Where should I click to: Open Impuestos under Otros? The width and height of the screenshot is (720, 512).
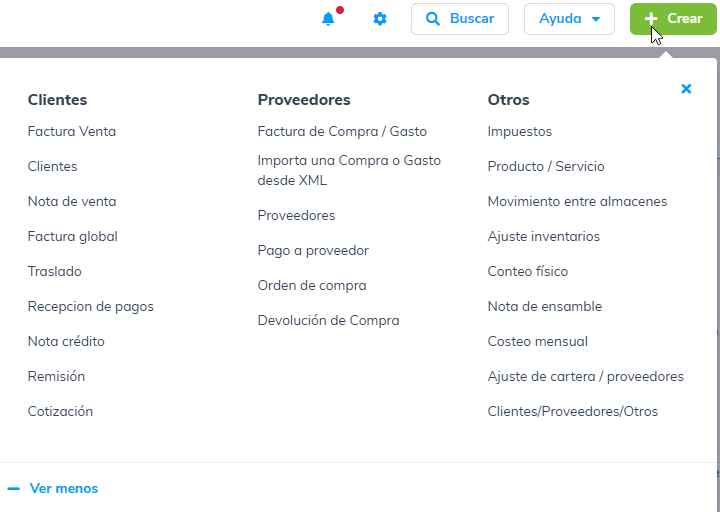520,131
